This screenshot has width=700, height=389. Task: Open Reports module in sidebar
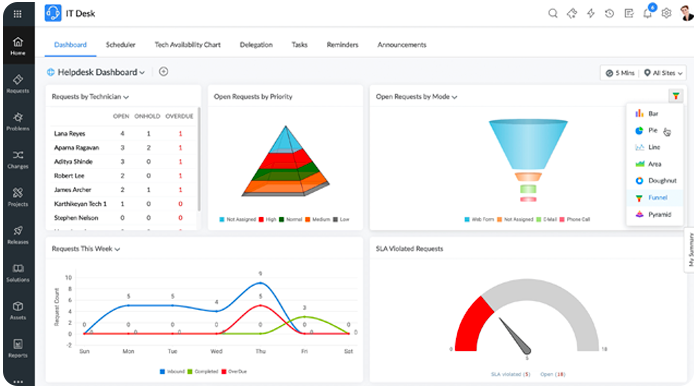click(18, 348)
